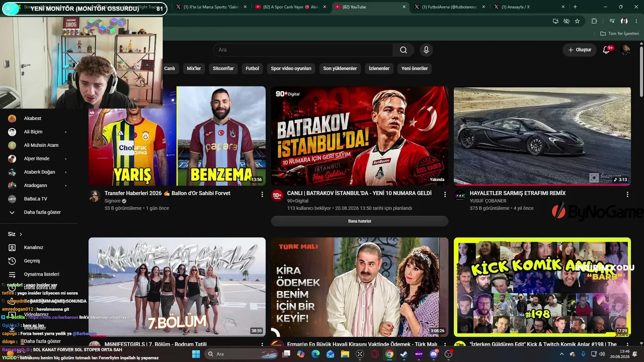Open the Tüm Yer İşaretleri bookmarks folder

pyautogui.click(x=619, y=34)
